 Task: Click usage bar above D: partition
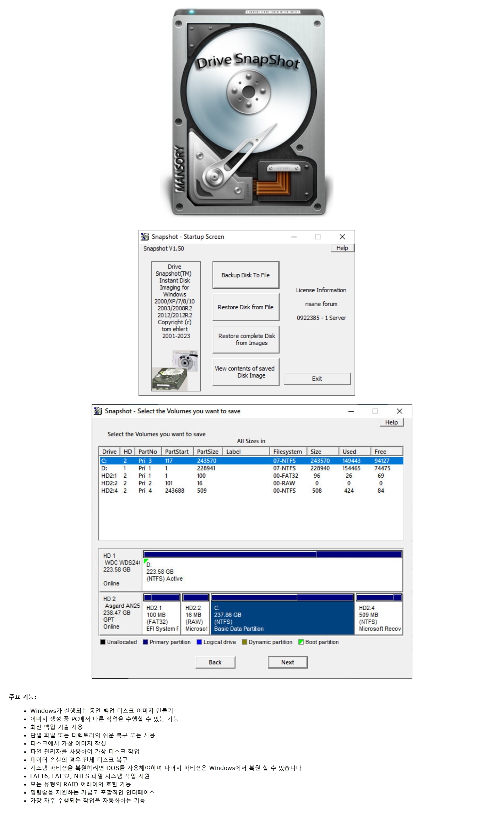(x=273, y=554)
